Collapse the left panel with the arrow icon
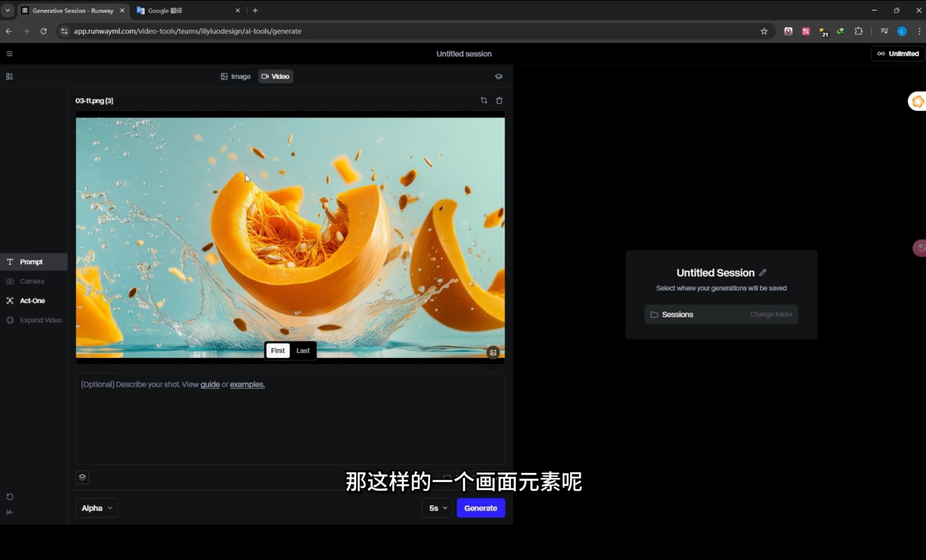The width and height of the screenshot is (926, 560). (x=10, y=512)
